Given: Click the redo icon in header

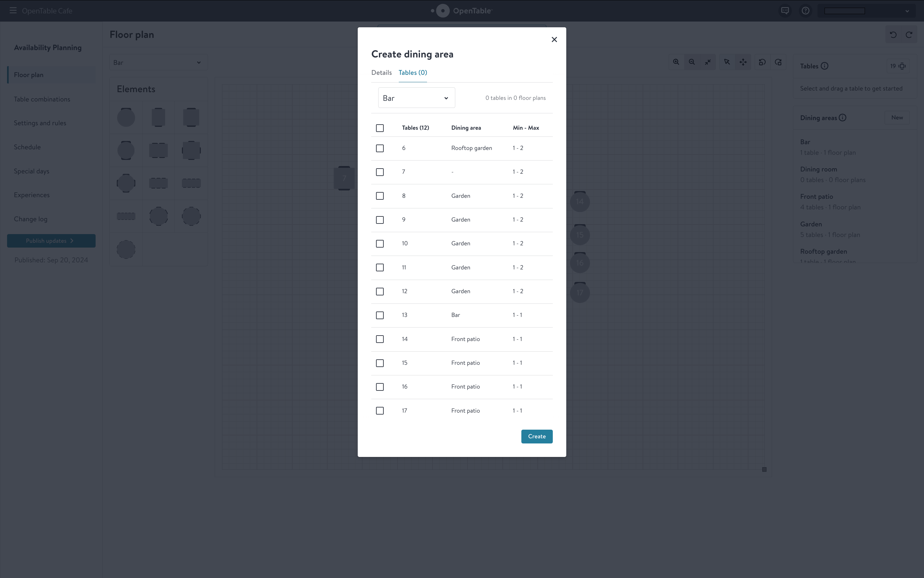Looking at the screenshot, I should 909,35.
